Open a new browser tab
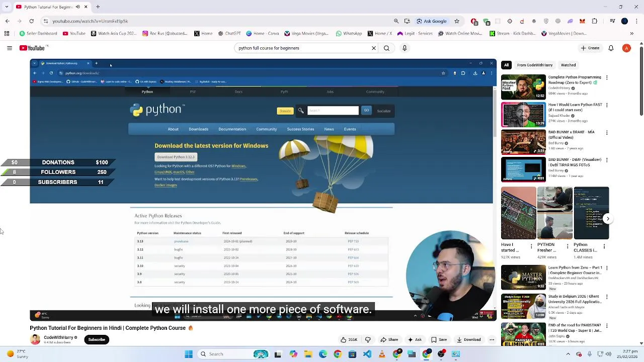 98,7
